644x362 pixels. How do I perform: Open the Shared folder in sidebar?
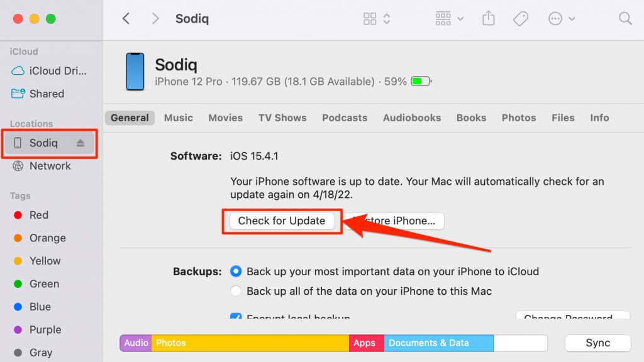(37, 94)
